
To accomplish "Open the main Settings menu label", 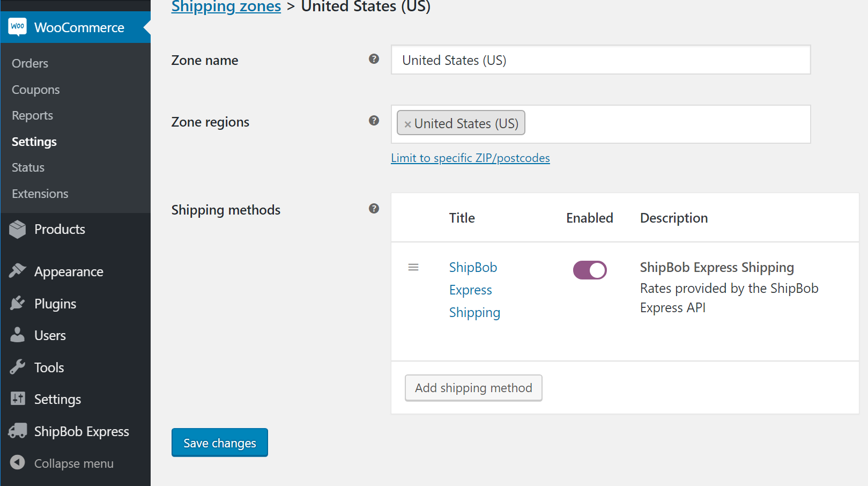I will [58, 400].
